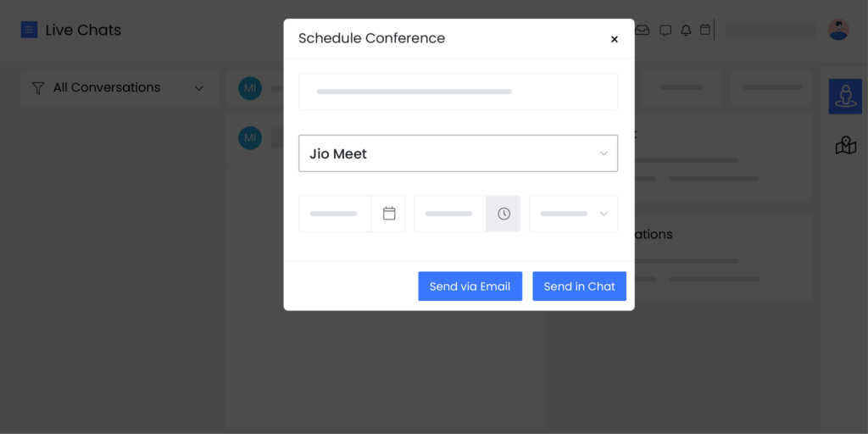Open the user profile avatar
The width and height of the screenshot is (868, 434).
pos(838,30)
